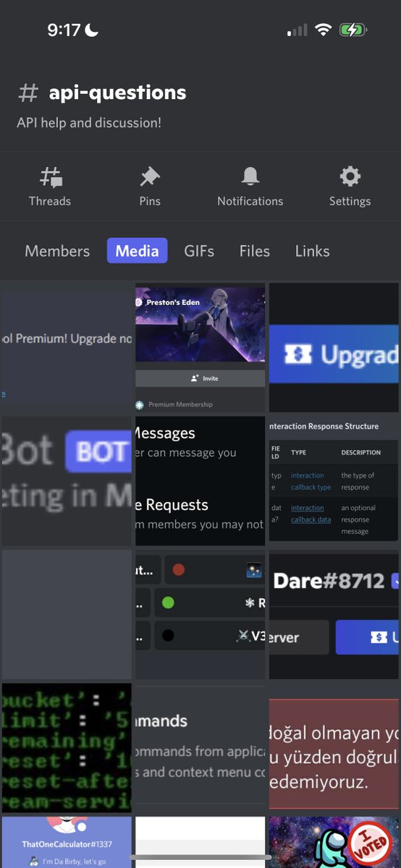Open the blank gray media thumbnail
This screenshot has height=868, width=401.
(67, 615)
